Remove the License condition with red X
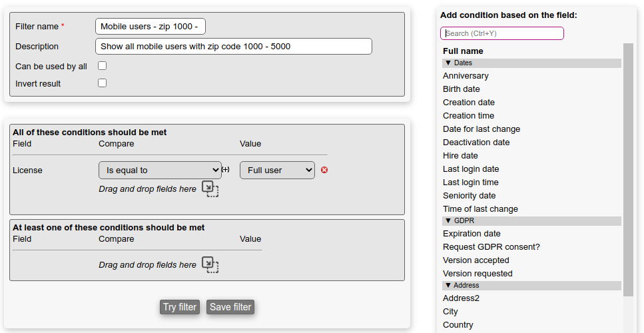This screenshot has width=644, height=333. click(x=324, y=170)
